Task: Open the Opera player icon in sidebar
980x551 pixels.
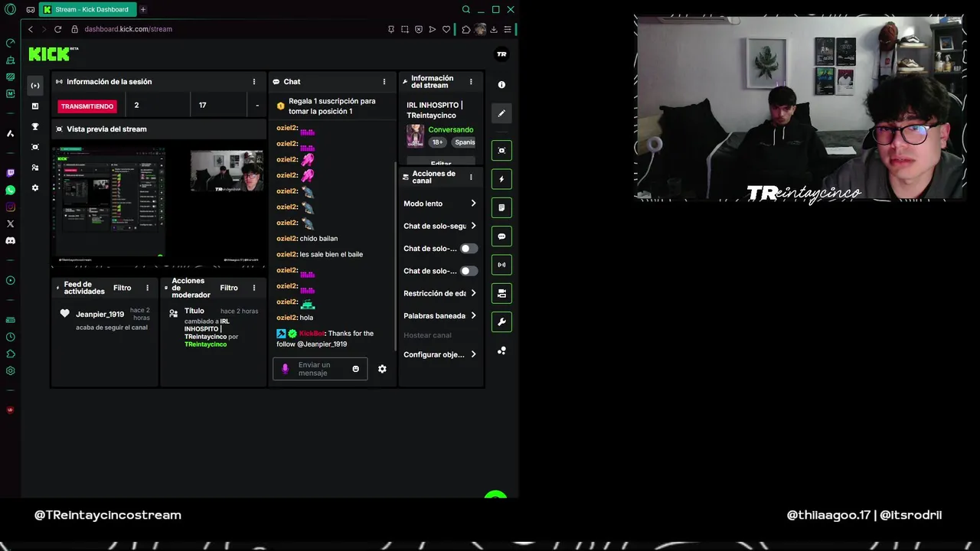Action: tap(10, 280)
